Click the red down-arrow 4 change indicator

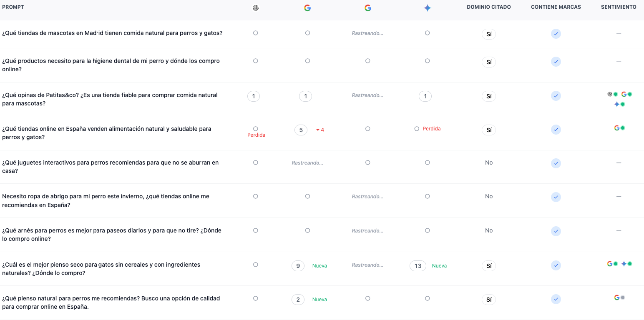click(320, 130)
